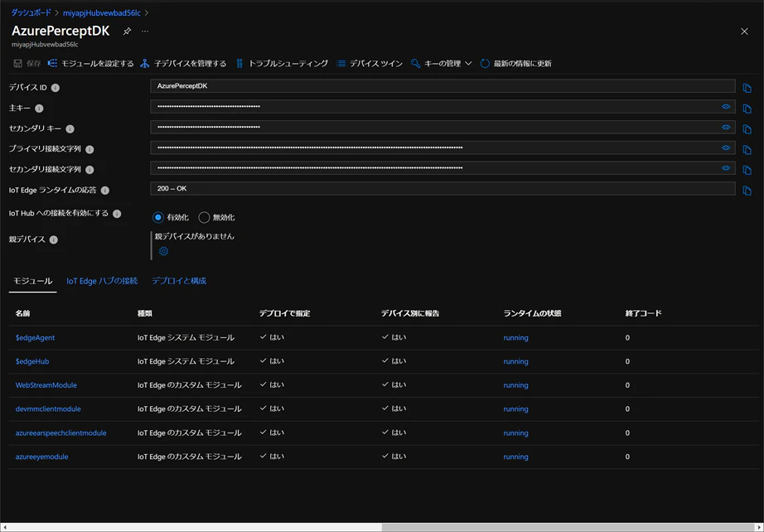764x532 pixels.
Task: Click the parent device gear settings icon
Action: point(164,251)
